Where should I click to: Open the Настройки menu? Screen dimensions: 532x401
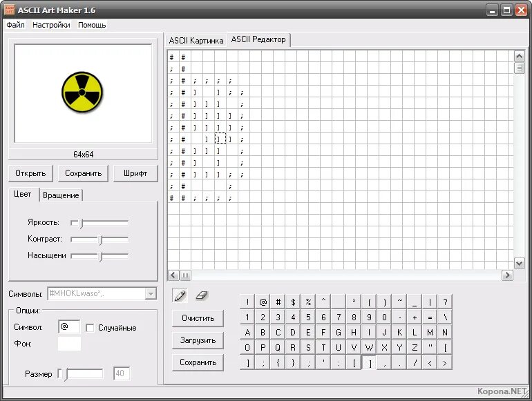coord(51,25)
